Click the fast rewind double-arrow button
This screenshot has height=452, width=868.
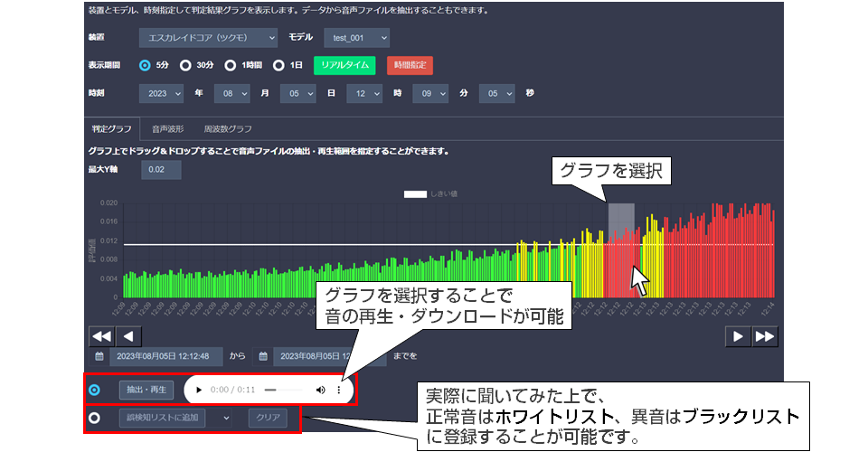pos(102,336)
